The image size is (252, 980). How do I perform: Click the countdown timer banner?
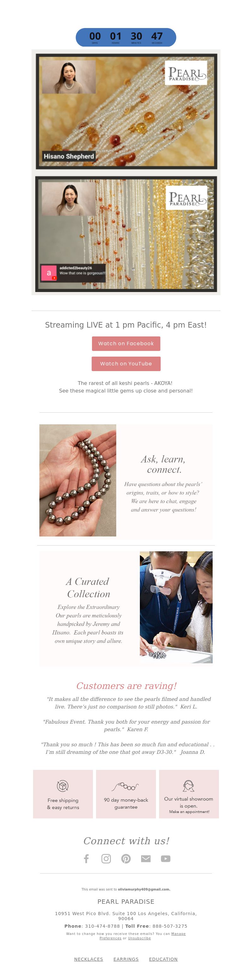[126, 37]
